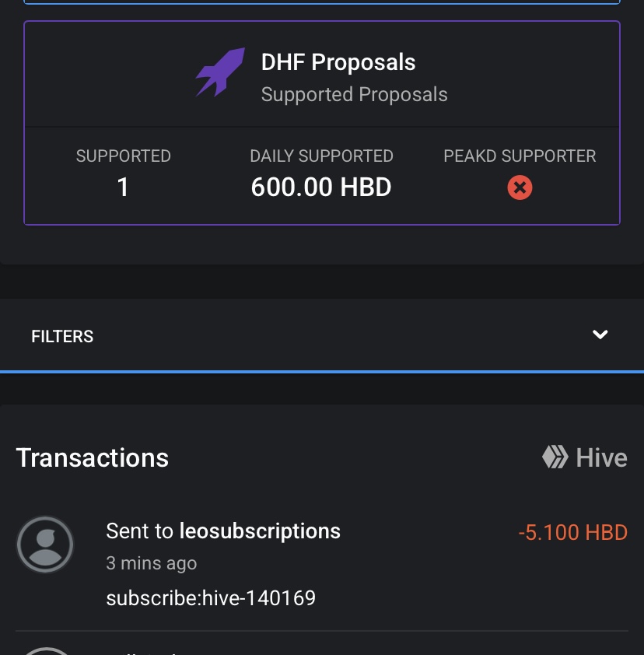Open the leosubscriptions avatar icon
This screenshot has width=644, height=655.
[x=45, y=545]
